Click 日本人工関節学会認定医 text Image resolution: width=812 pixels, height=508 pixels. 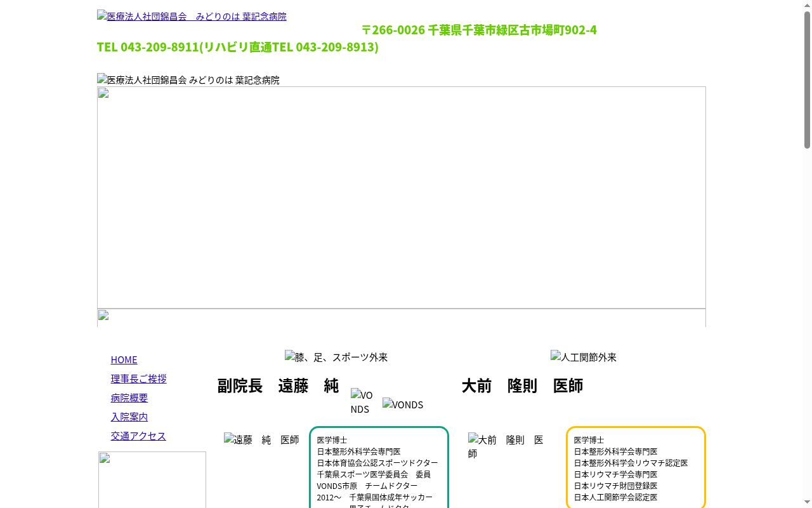pos(616,497)
